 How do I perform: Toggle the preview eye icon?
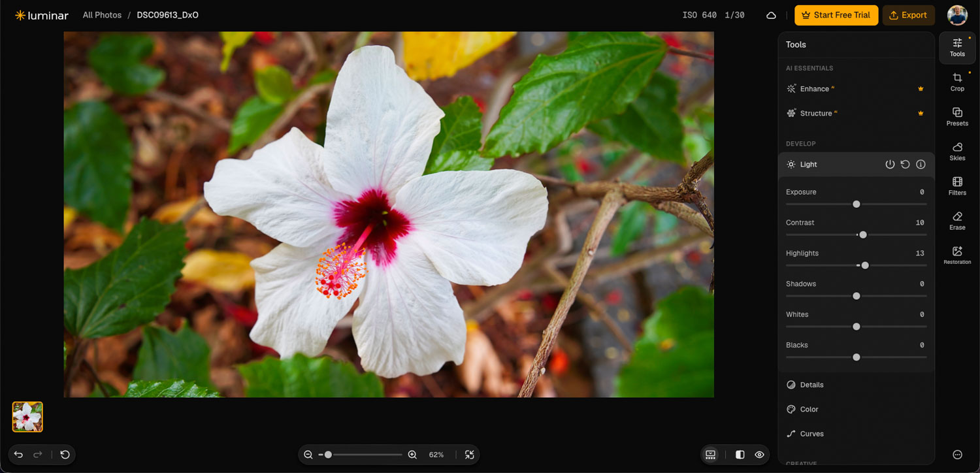coord(759,455)
